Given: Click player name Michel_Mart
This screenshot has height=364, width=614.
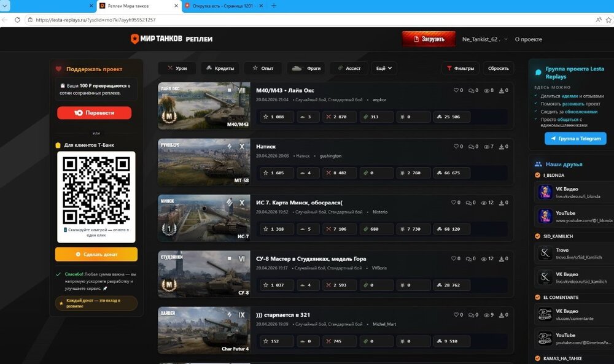Looking at the screenshot, I should (384, 324).
